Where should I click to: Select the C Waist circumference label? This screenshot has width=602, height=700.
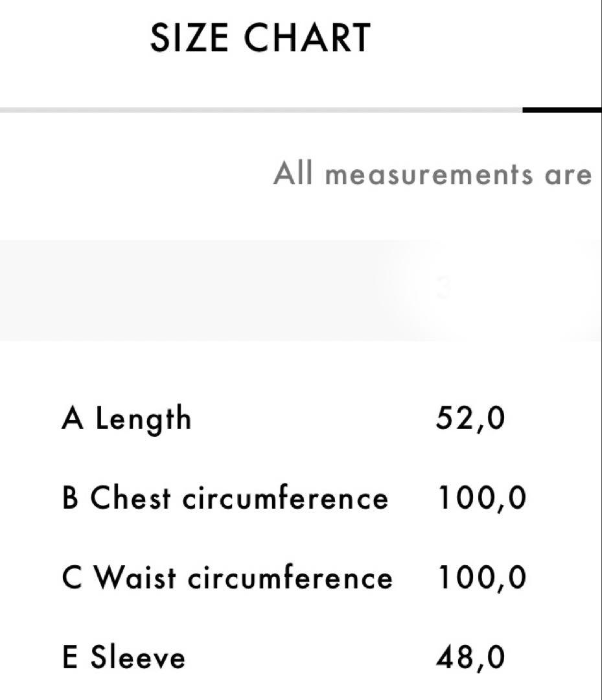(227, 577)
